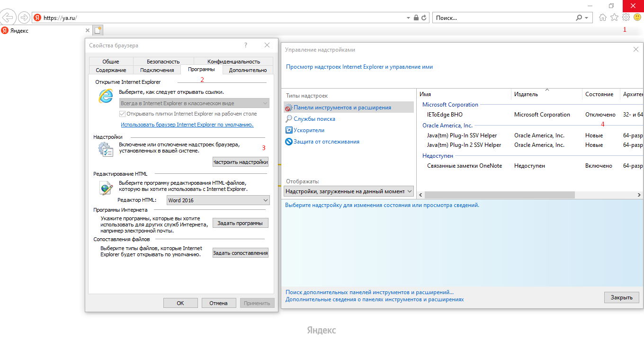The height and width of the screenshot is (342, 644).
Task: Switch to the Дополнительно tab
Action: (x=248, y=70)
